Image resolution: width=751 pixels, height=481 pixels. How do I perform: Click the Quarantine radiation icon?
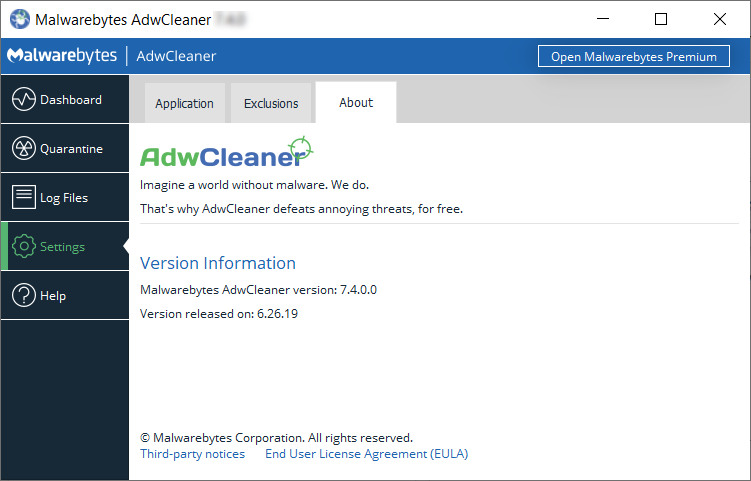(x=23, y=148)
